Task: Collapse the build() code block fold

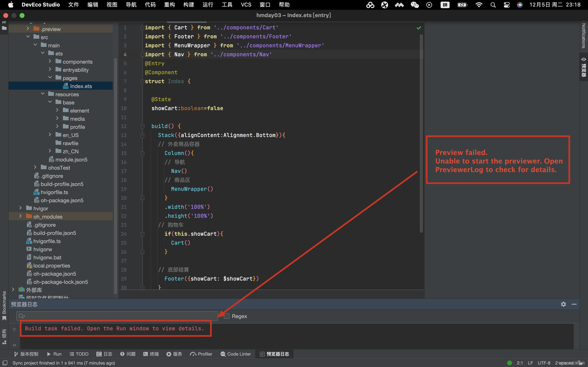Action: (142, 126)
